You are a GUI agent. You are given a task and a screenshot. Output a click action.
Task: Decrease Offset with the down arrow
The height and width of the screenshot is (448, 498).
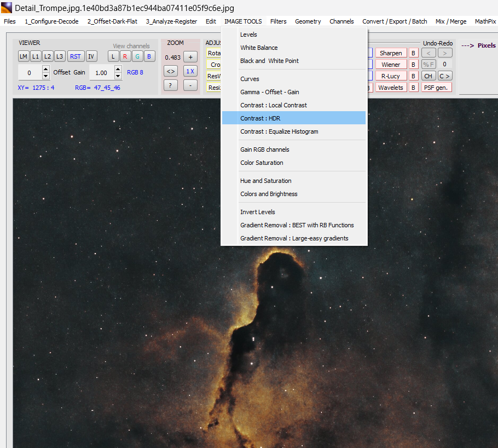pos(46,76)
